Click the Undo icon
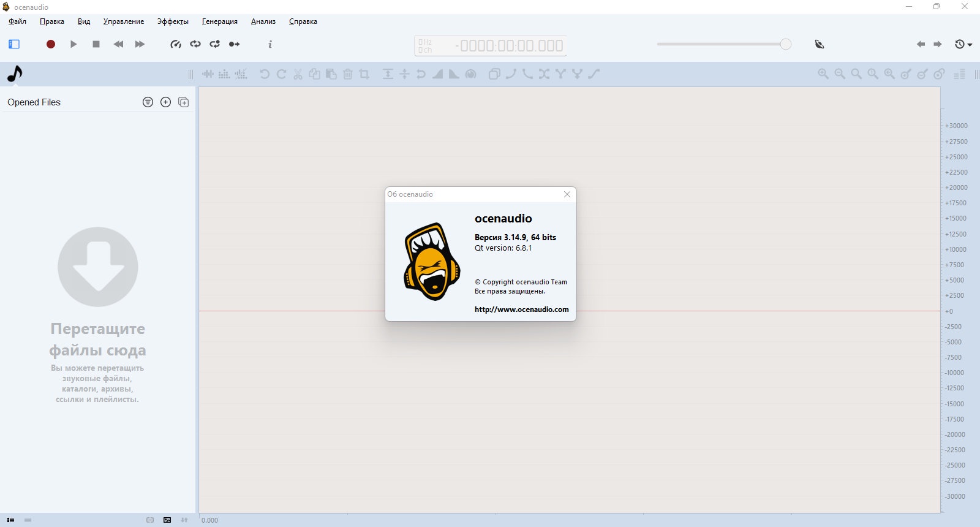This screenshot has width=980, height=527. (x=265, y=74)
